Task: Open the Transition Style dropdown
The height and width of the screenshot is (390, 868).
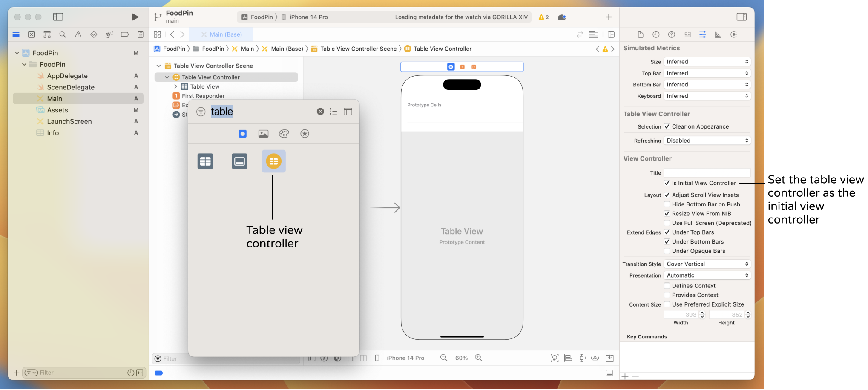Action: click(707, 264)
